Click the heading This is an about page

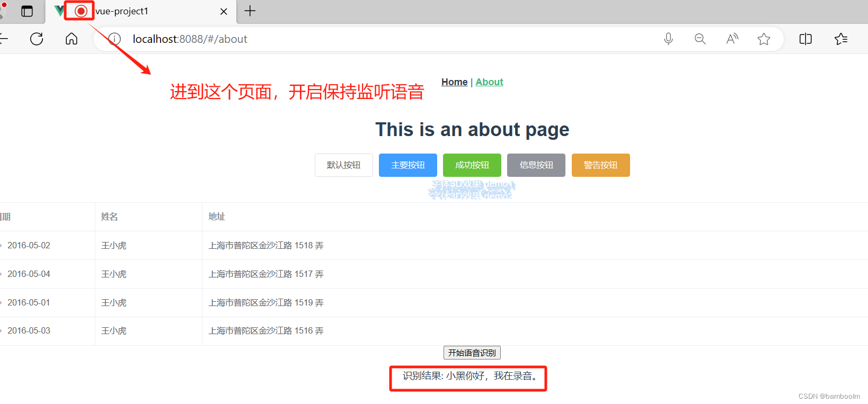tap(472, 130)
